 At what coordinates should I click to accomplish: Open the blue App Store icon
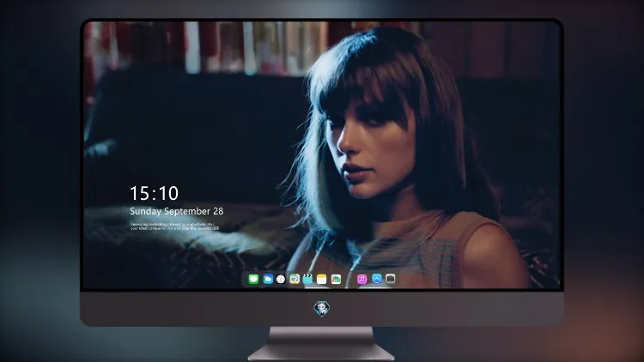[x=377, y=279]
